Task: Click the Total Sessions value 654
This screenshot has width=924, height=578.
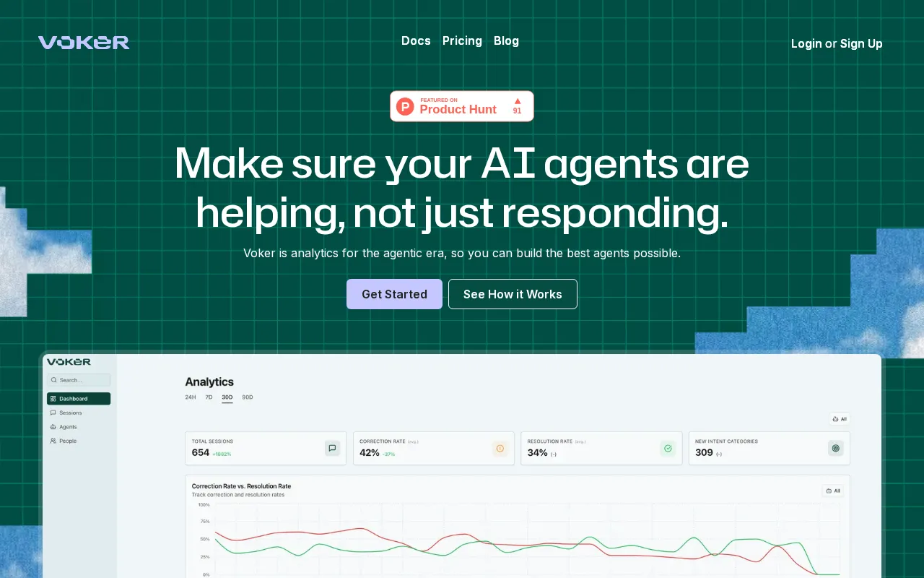Action: 201,453
